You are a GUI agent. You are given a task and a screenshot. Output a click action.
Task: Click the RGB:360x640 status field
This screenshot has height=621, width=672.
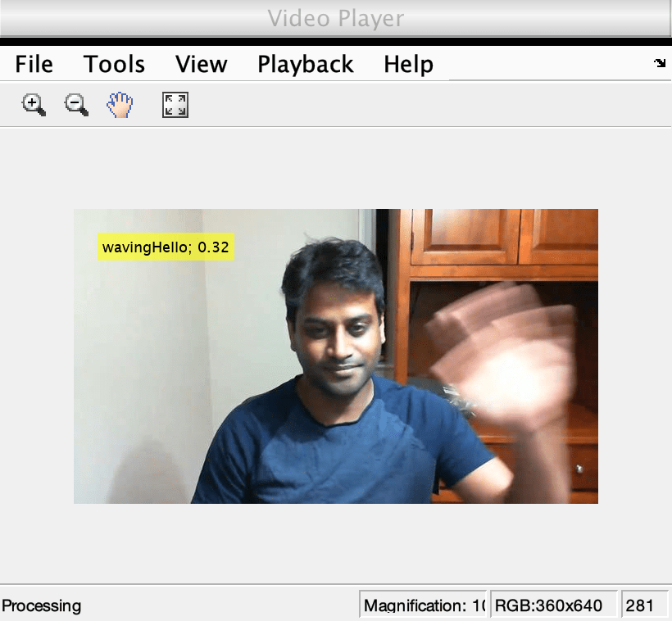click(554, 605)
